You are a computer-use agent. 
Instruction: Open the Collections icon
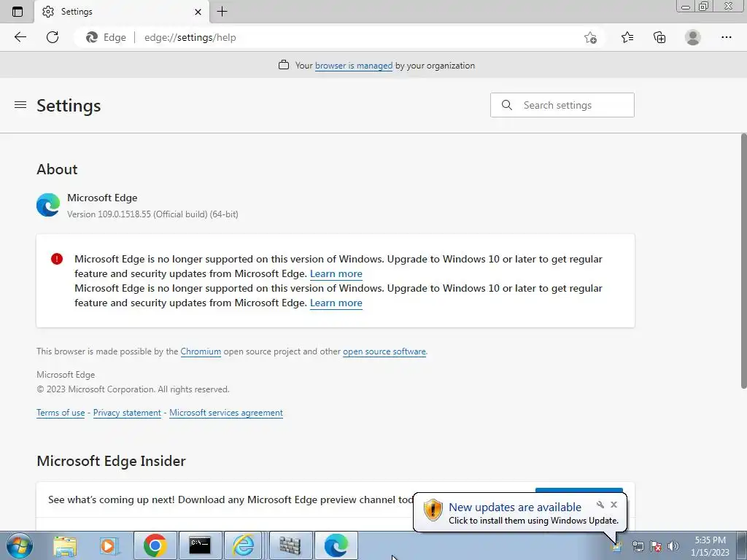[659, 37]
